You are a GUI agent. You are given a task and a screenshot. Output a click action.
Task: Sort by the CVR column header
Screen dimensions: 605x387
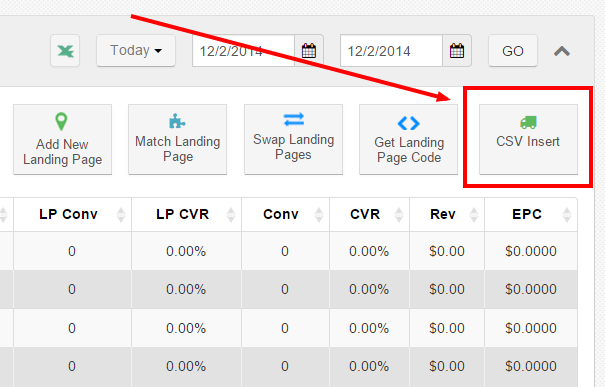[x=370, y=215]
